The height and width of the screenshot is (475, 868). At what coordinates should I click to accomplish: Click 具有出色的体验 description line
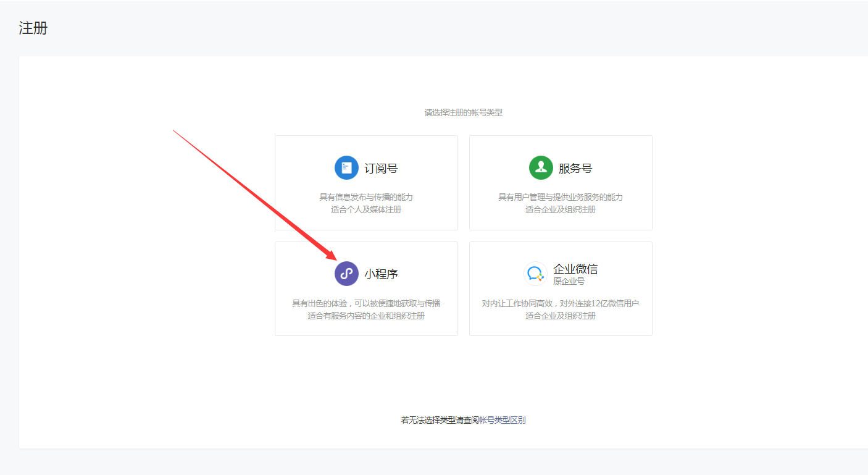(366, 303)
